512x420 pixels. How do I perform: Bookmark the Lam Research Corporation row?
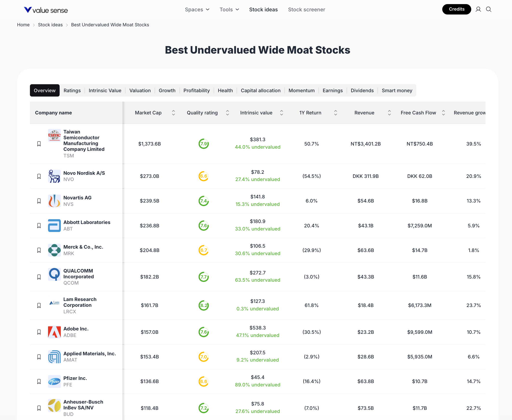click(x=39, y=305)
